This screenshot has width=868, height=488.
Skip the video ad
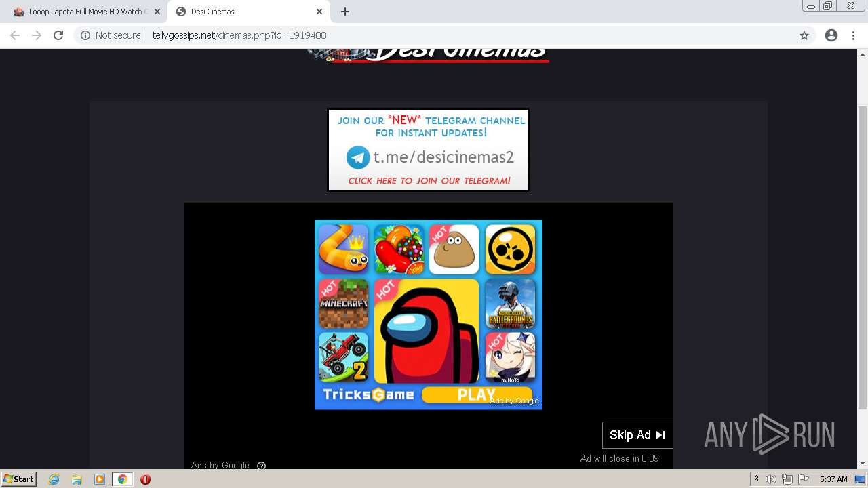[x=637, y=435]
